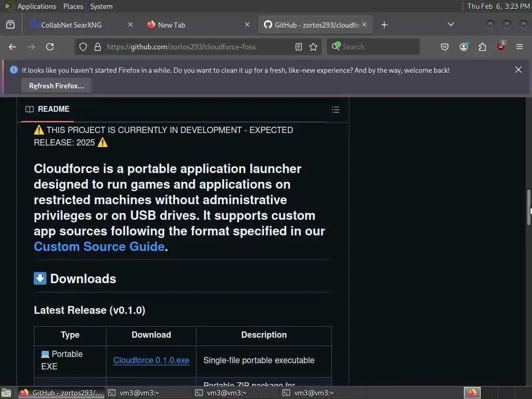The height and width of the screenshot is (399, 532).
Task: Click the Firefox workspace thumbnail in the bottom panel
Action: pyautogui.click(x=472, y=393)
